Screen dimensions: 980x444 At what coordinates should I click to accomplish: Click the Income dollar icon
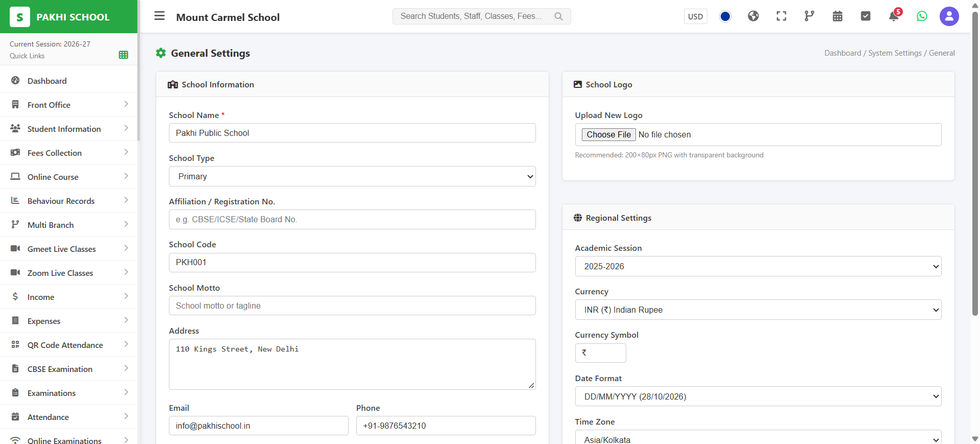15,296
